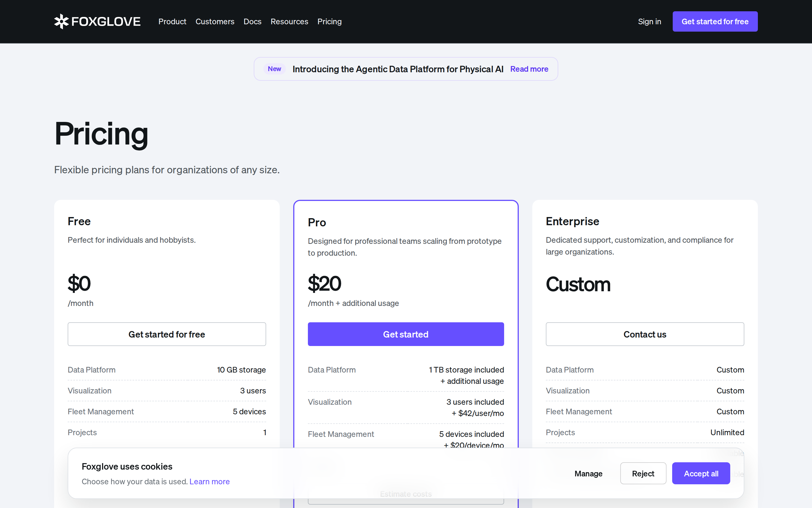
Task: Click '1 TB storage included' in Pro plan
Action: click(x=466, y=370)
